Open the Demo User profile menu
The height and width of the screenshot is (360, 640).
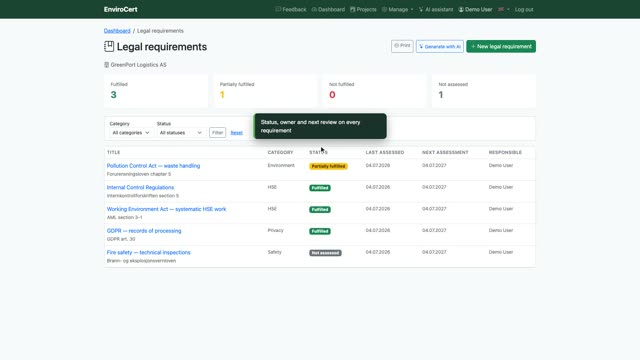tap(475, 9)
